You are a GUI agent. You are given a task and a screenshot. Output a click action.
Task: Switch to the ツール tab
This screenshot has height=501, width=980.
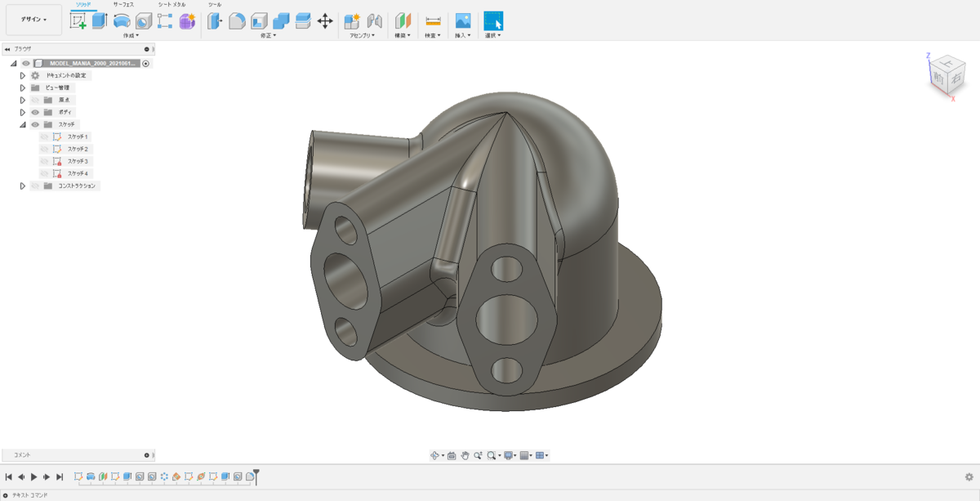[x=215, y=5]
